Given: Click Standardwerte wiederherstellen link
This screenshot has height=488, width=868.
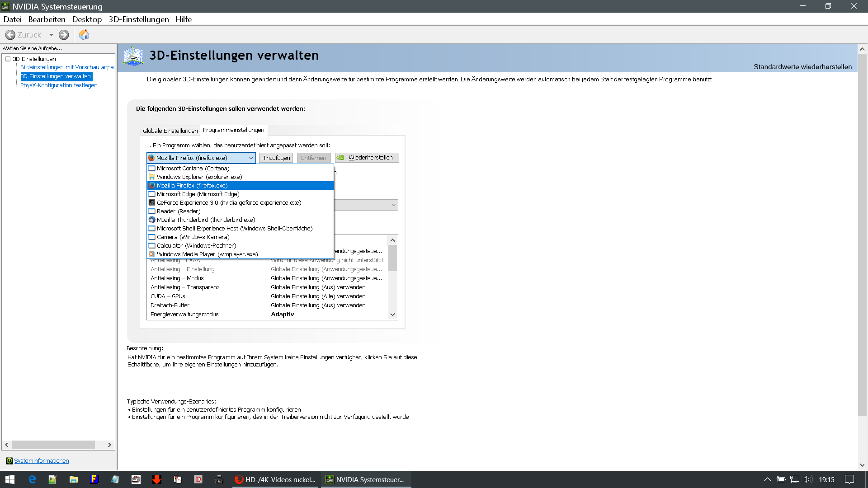Looking at the screenshot, I should click(x=802, y=67).
